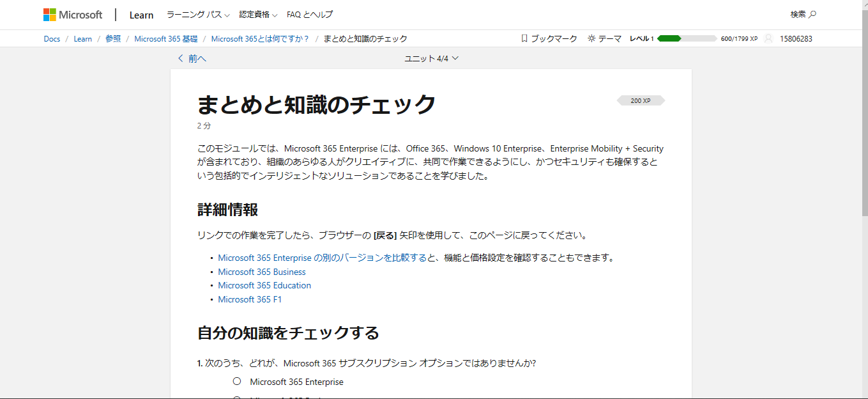This screenshot has height=399, width=868.
Task: Open the ユニット 4/4 unit selector
Action: tap(432, 58)
